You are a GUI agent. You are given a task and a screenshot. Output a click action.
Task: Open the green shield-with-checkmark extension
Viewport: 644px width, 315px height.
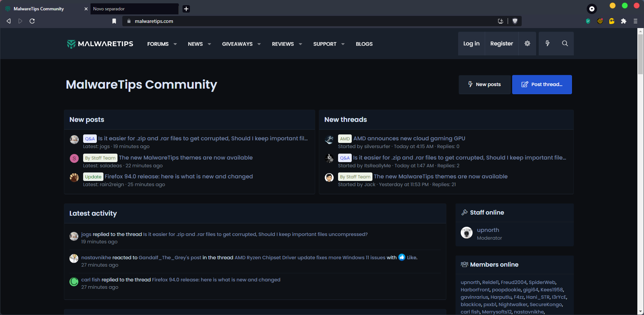588,21
